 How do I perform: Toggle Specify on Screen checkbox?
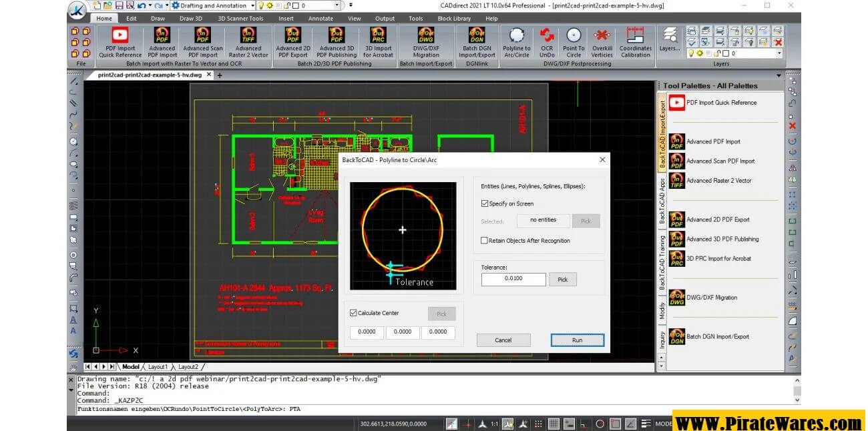[485, 203]
